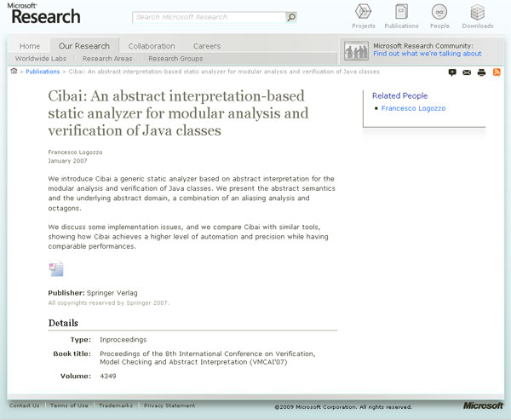Open Privacy Statement footer link
The image size is (511, 420).
(x=169, y=406)
